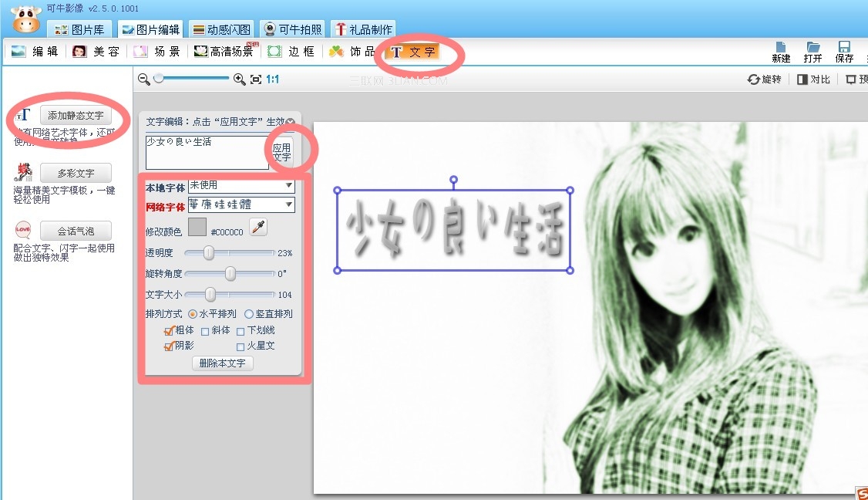Adjust the 透明度 slider
868x500 pixels.
point(209,253)
